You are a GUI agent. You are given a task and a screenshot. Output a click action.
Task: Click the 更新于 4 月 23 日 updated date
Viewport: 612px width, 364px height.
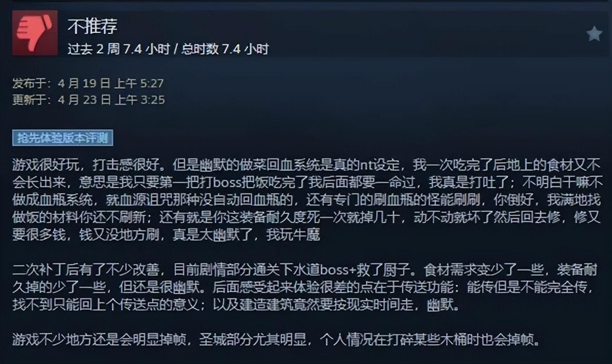click(x=61, y=100)
